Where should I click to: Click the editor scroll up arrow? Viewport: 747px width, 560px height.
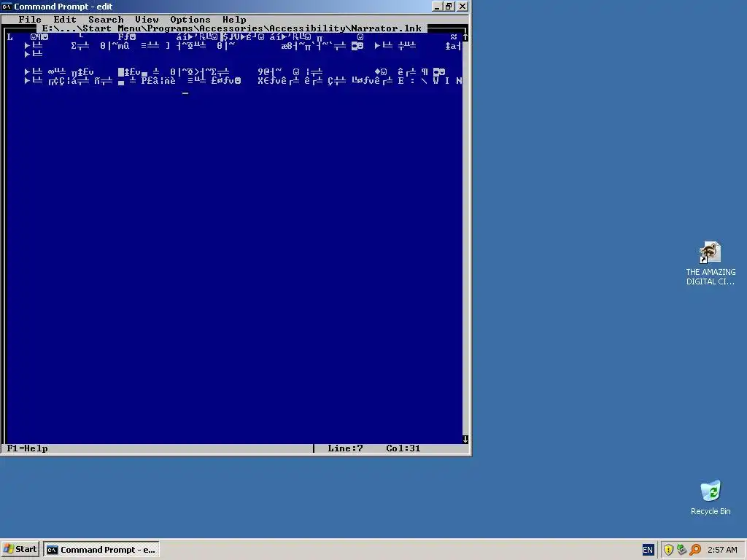(x=465, y=36)
